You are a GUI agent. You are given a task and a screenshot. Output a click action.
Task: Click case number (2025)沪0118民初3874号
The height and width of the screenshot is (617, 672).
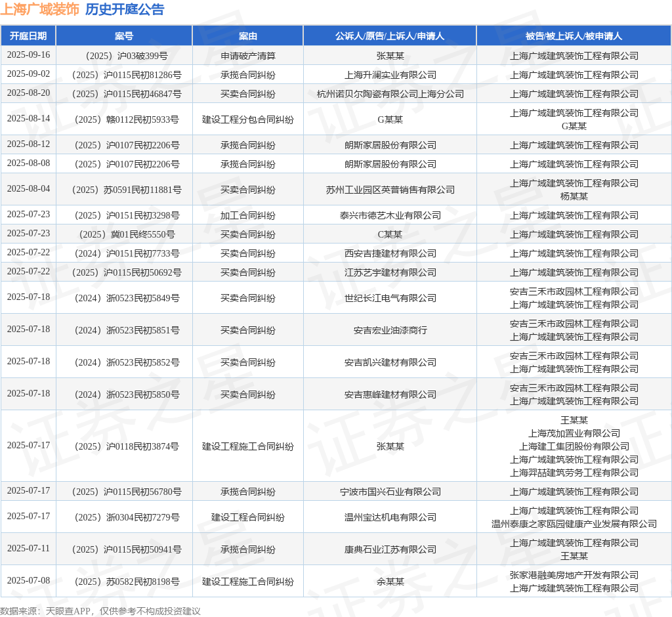[127, 446]
